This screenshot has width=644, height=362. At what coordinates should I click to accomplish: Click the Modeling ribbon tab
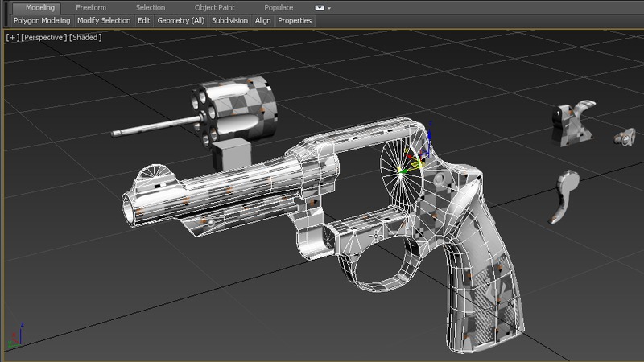[40, 7]
